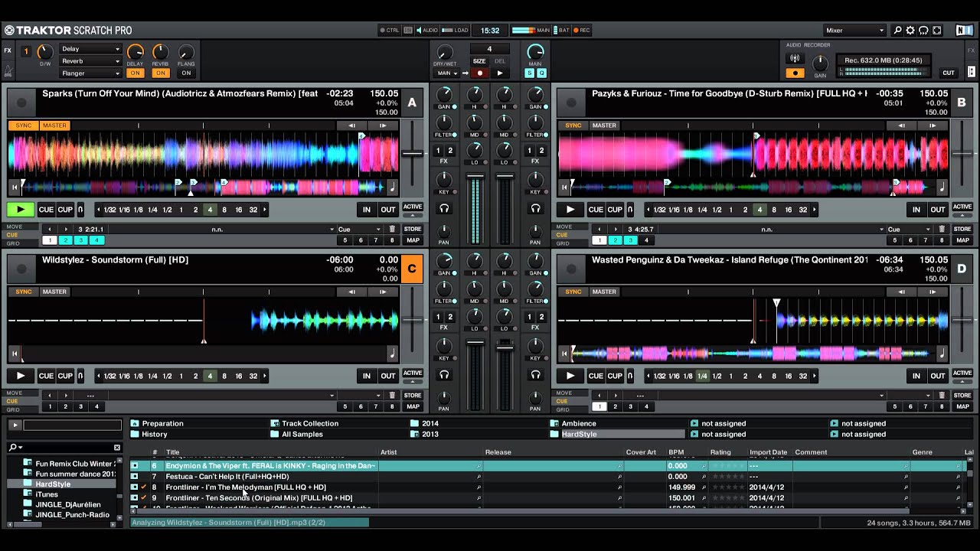Click Deck B loop OUT button
Image resolution: width=980 pixels, height=551 pixels.
tap(938, 210)
